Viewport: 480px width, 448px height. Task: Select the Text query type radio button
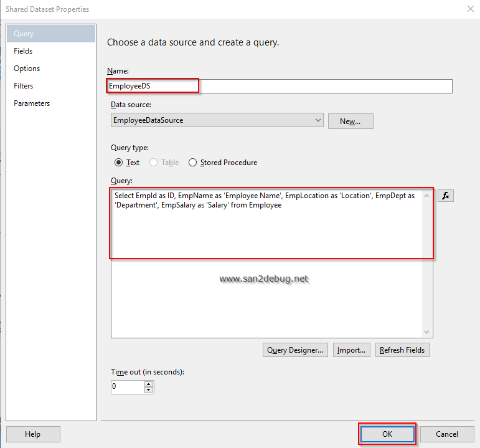119,163
